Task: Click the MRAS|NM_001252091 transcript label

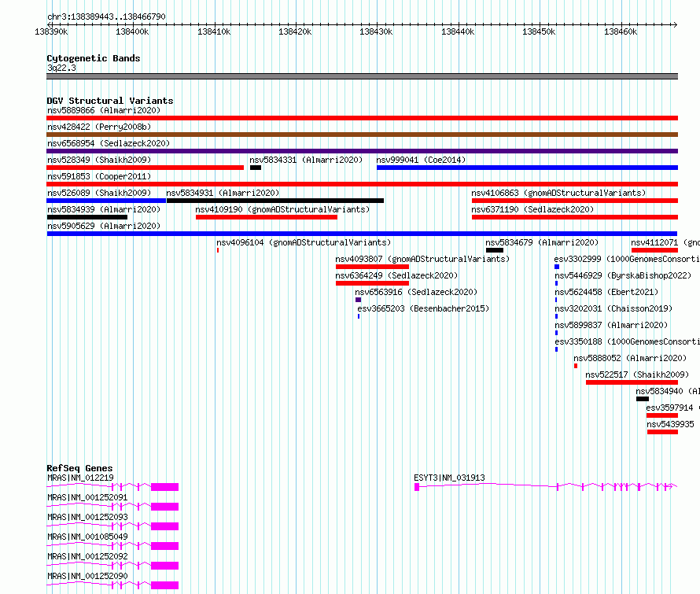Action: pos(87,497)
